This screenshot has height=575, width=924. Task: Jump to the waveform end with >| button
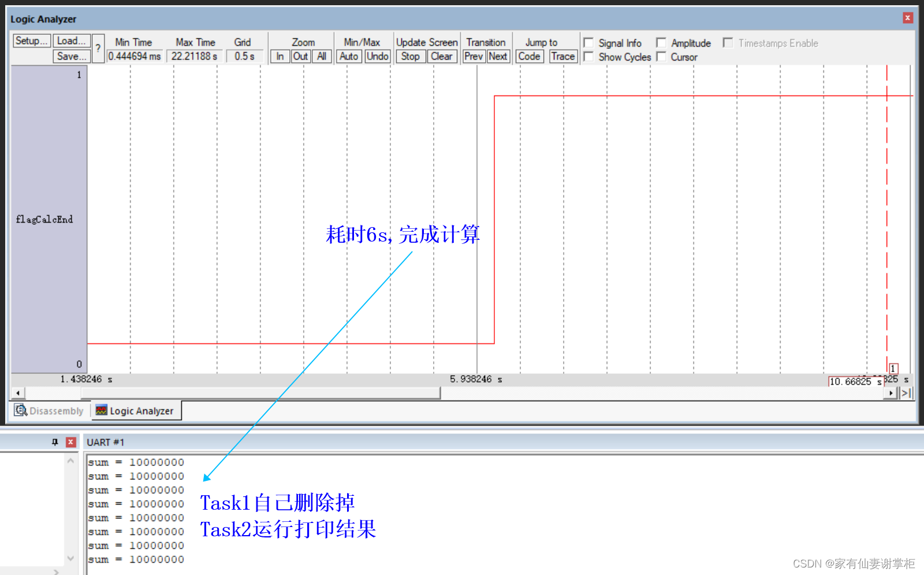[x=906, y=393]
